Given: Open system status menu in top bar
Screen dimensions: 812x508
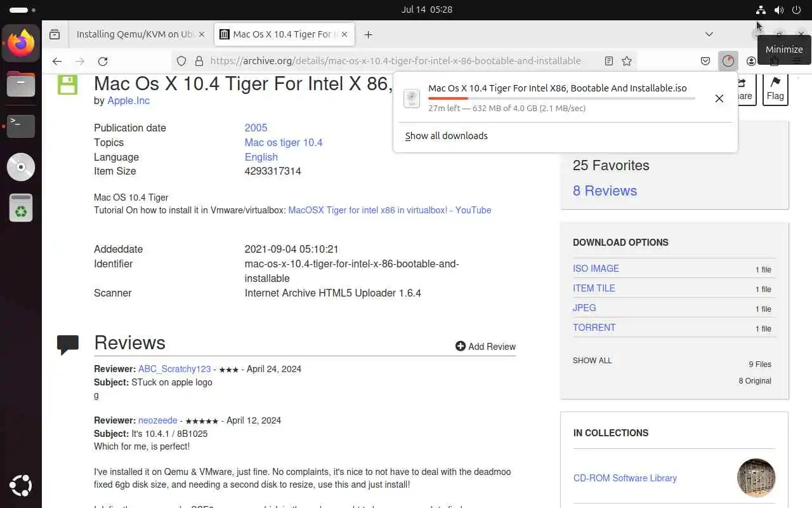Looking at the screenshot, I should point(779,10).
